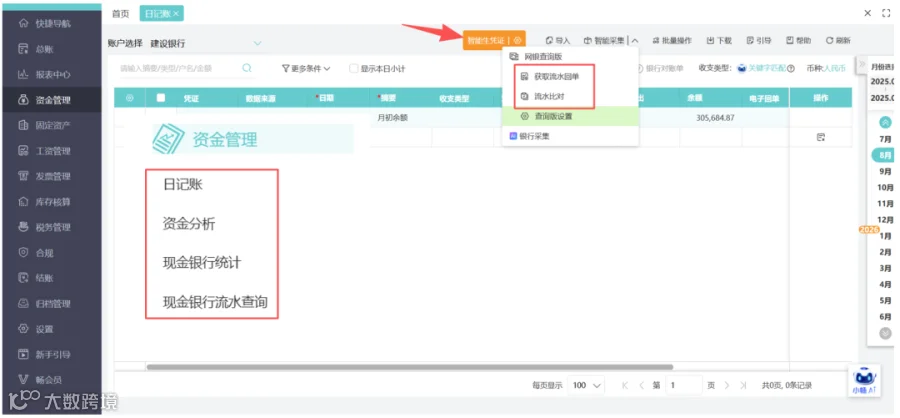Select 网银查询版 menu entry

tap(542, 57)
